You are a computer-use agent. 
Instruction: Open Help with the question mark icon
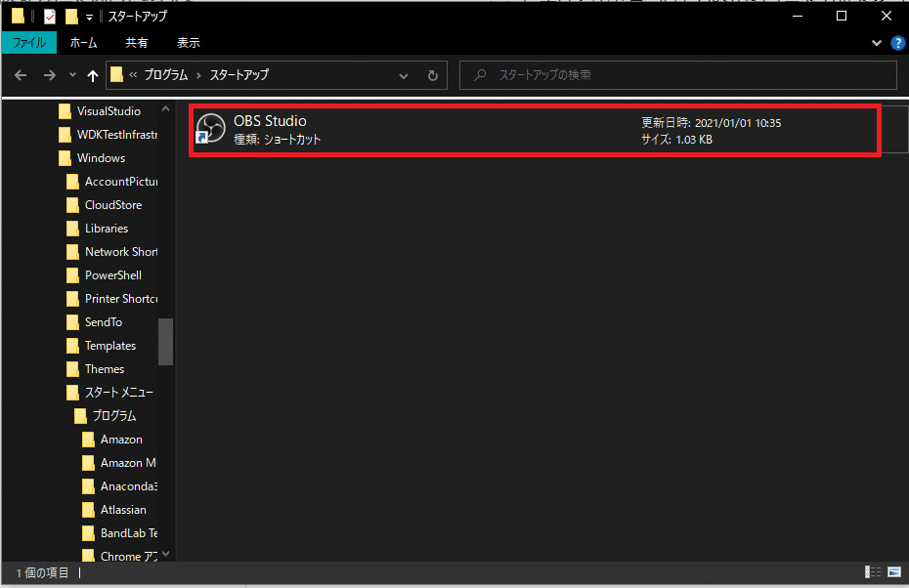coord(897,43)
